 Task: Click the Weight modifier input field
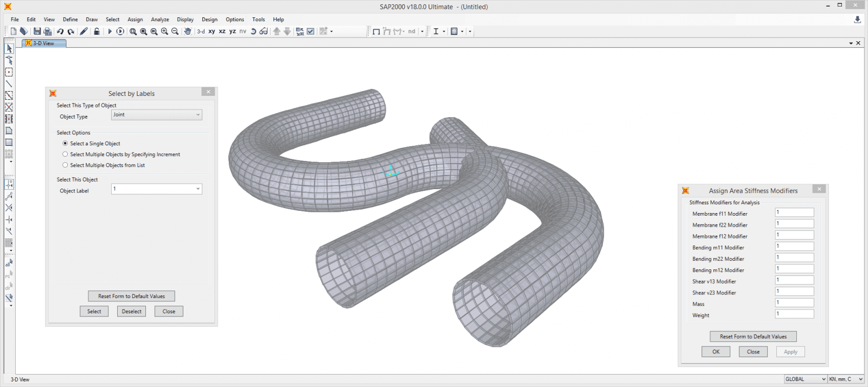click(x=794, y=314)
